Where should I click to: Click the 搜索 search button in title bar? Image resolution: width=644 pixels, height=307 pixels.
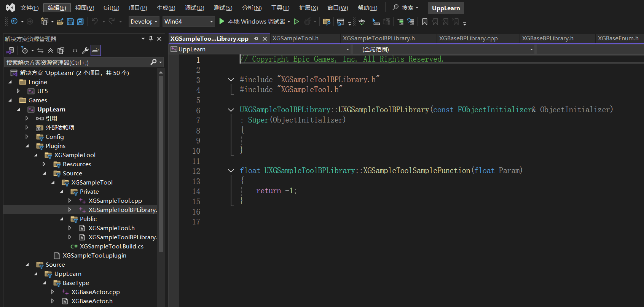tap(406, 8)
